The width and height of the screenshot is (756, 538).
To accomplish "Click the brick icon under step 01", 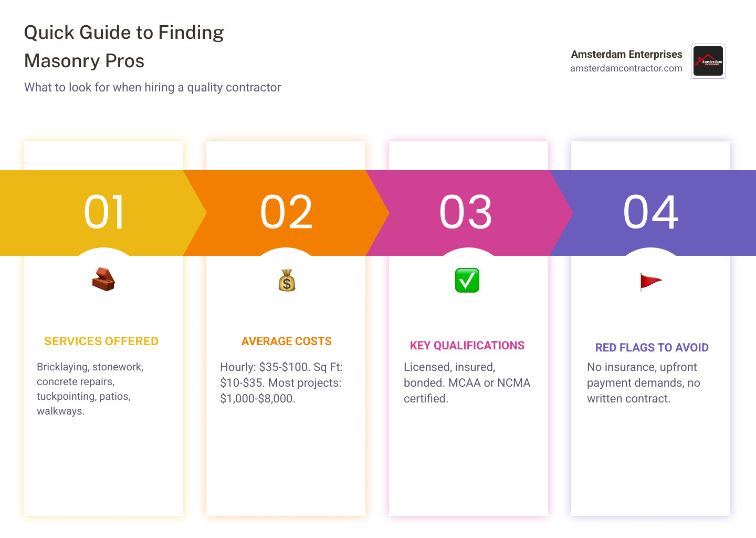I will 103,280.
